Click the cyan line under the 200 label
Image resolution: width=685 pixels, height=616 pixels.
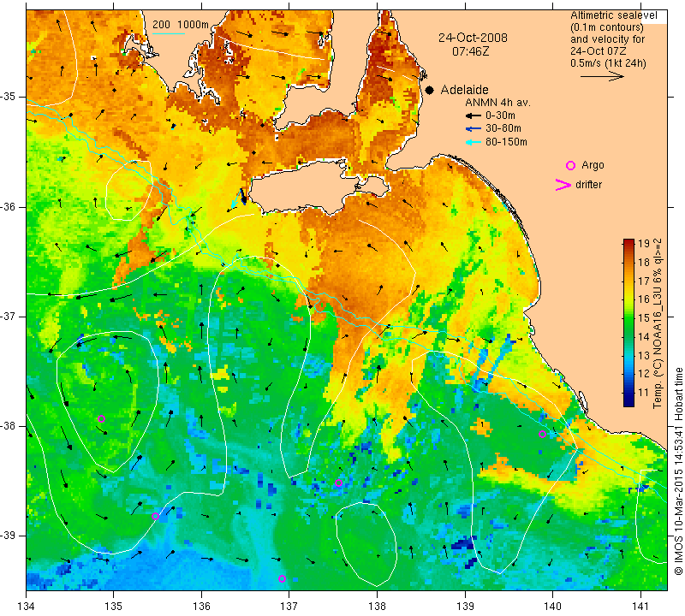[169, 33]
